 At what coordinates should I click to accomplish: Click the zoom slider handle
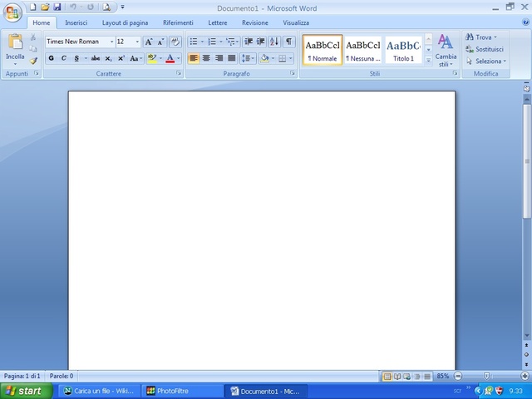pyautogui.click(x=486, y=376)
